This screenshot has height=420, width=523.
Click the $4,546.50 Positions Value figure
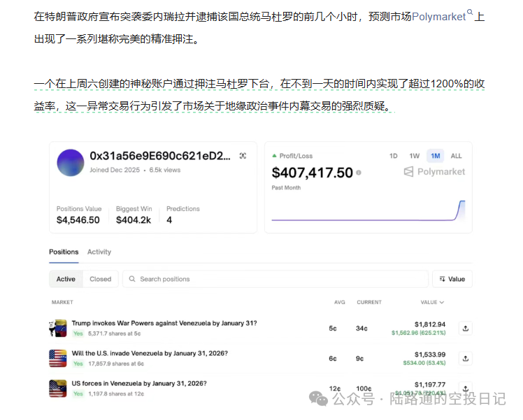pyautogui.click(x=78, y=220)
